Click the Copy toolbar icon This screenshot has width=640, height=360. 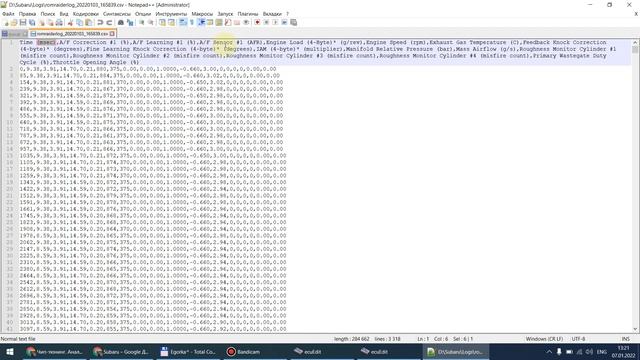[x=79, y=22]
